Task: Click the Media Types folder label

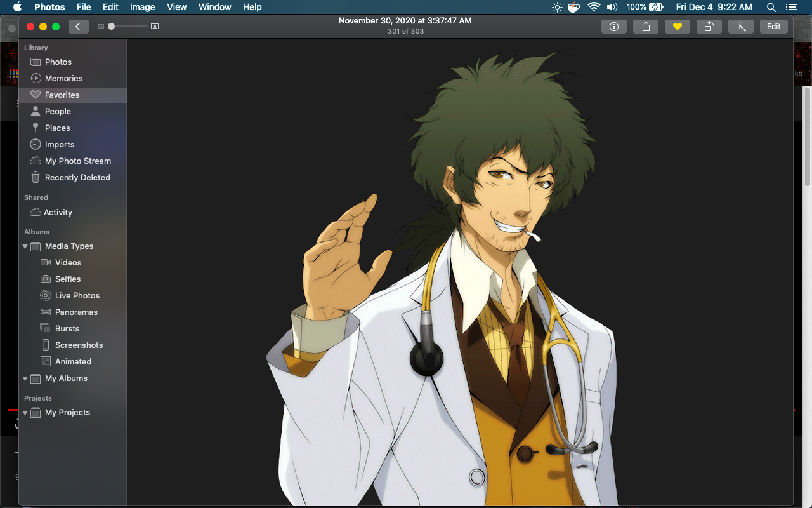Action: click(x=69, y=246)
